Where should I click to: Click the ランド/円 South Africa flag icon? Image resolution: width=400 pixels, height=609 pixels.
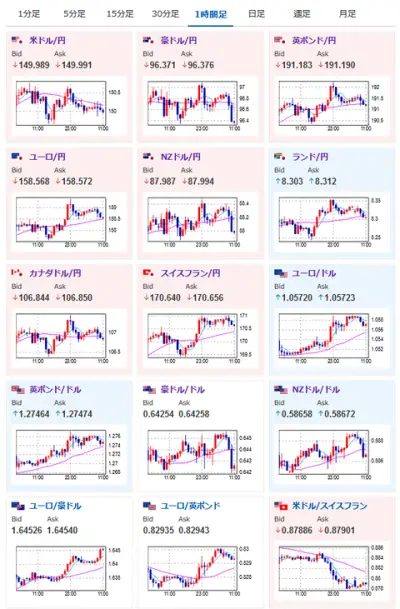280,157
